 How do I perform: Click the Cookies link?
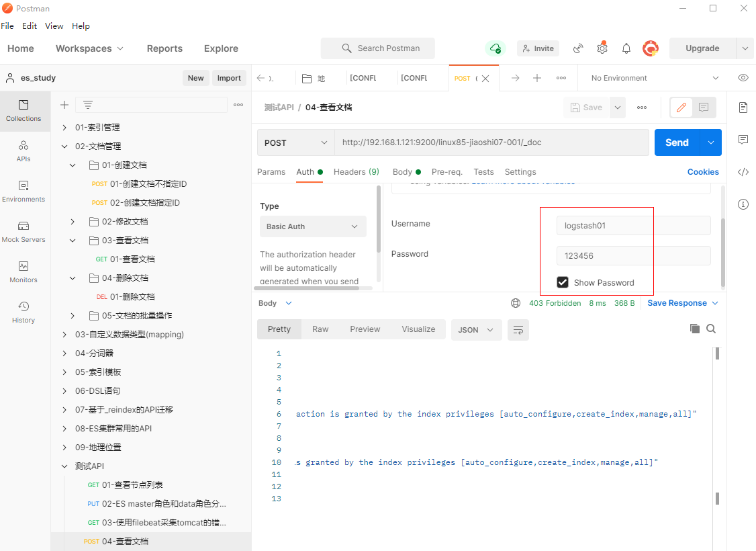(703, 172)
